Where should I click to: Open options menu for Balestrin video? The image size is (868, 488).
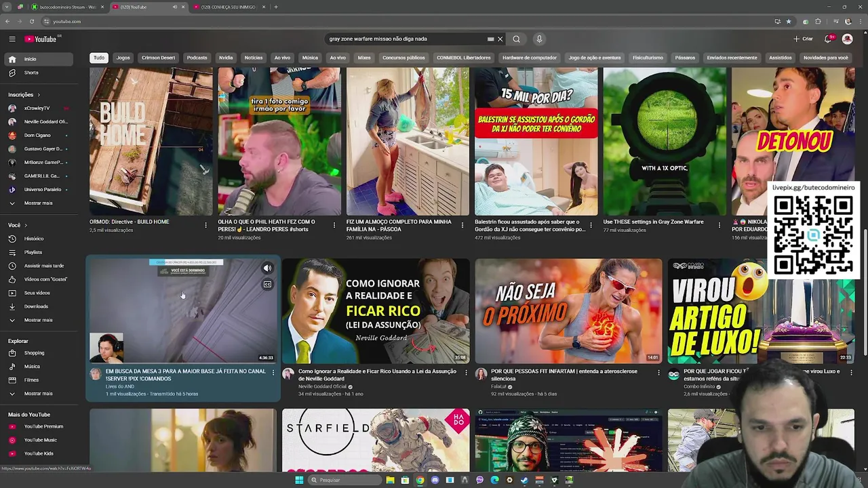tap(591, 225)
